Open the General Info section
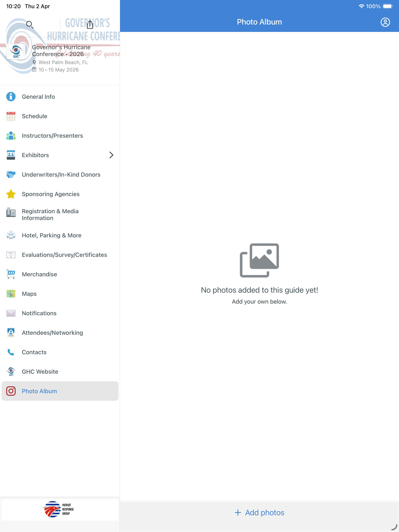The image size is (399, 532). [x=60, y=97]
